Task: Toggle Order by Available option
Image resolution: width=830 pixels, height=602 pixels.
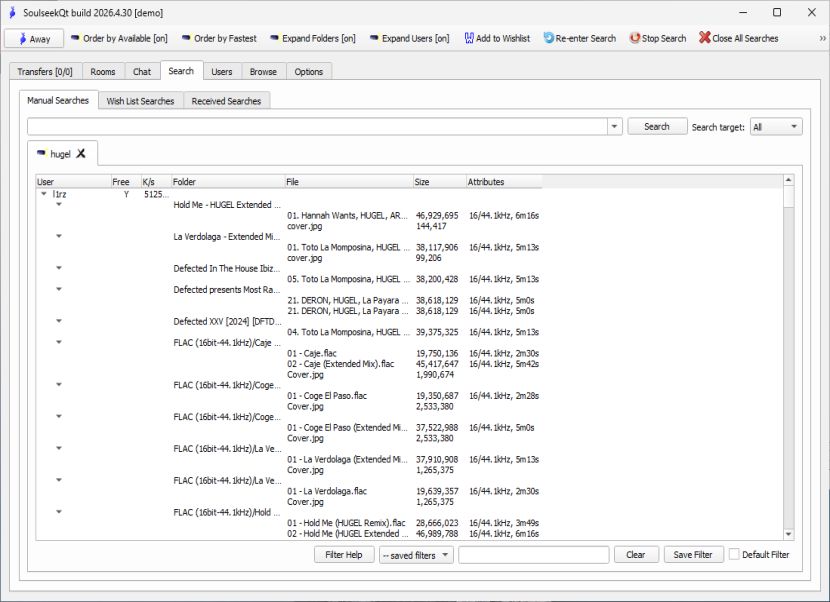Action: click(119, 39)
